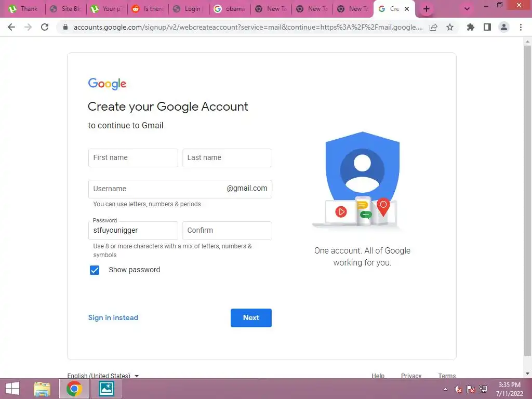532x399 pixels.
Task: Click the page vertical scrollbar
Action: (527, 200)
